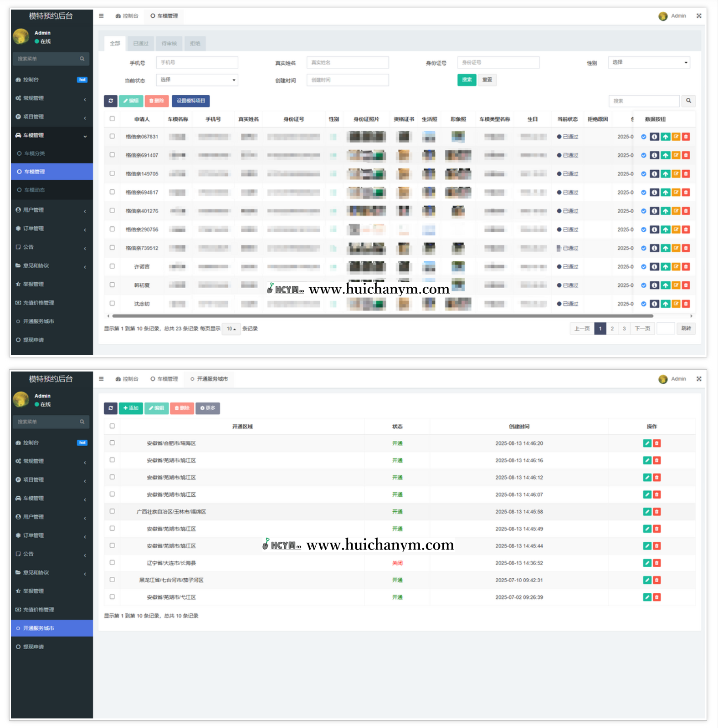The height and width of the screenshot is (728, 718).
Task: Click the magnifier button beside the table search box
Action: pos(688,101)
